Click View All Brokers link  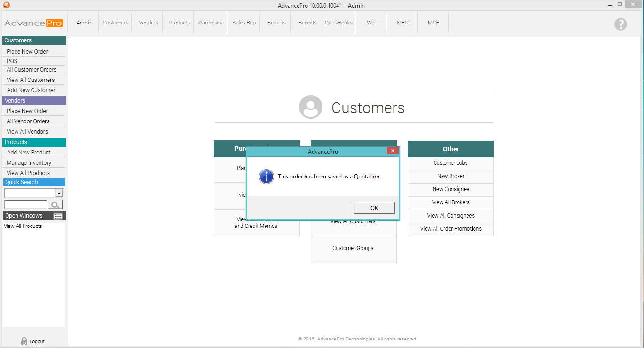[451, 202]
